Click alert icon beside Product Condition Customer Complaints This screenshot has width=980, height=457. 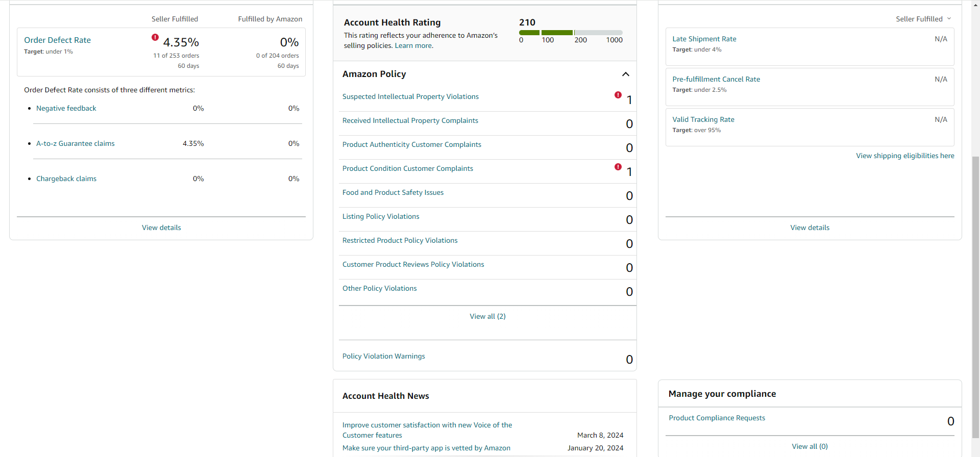point(618,167)
